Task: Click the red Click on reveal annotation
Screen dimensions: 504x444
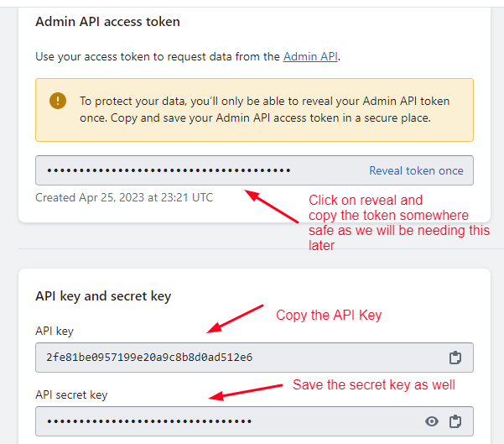Action: pyautogui.click(x=394, y=222)
